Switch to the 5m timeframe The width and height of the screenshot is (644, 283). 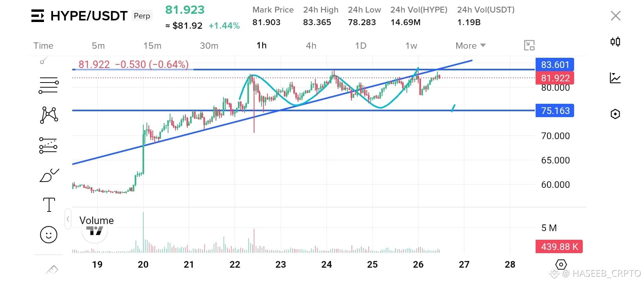pyautogui.click(x=98, y=46)
